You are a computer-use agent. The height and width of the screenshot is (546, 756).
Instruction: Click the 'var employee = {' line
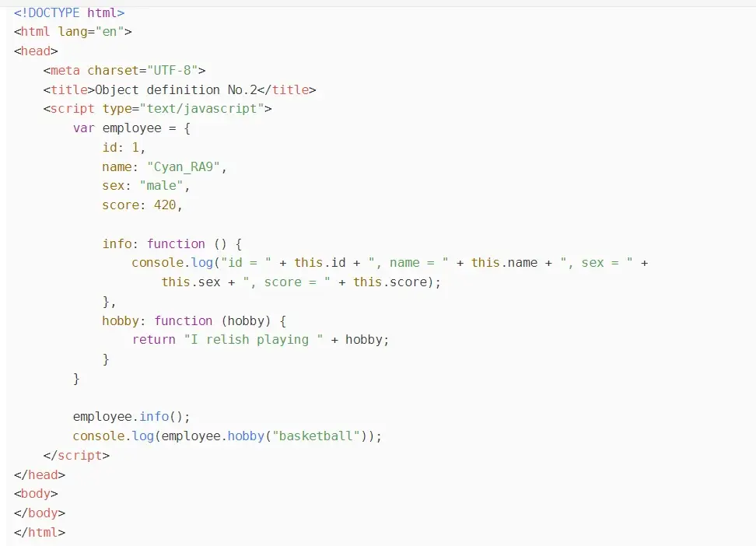(131, 128)
